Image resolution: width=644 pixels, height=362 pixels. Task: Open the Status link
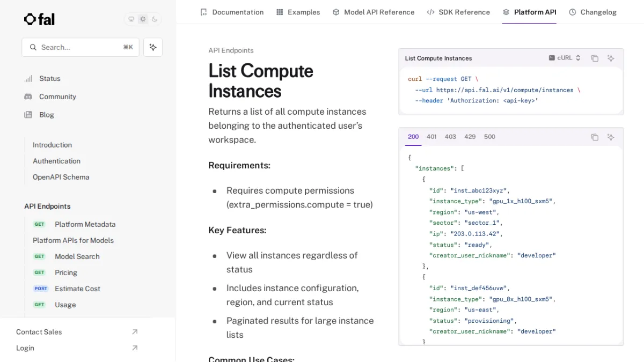point(50,78)
